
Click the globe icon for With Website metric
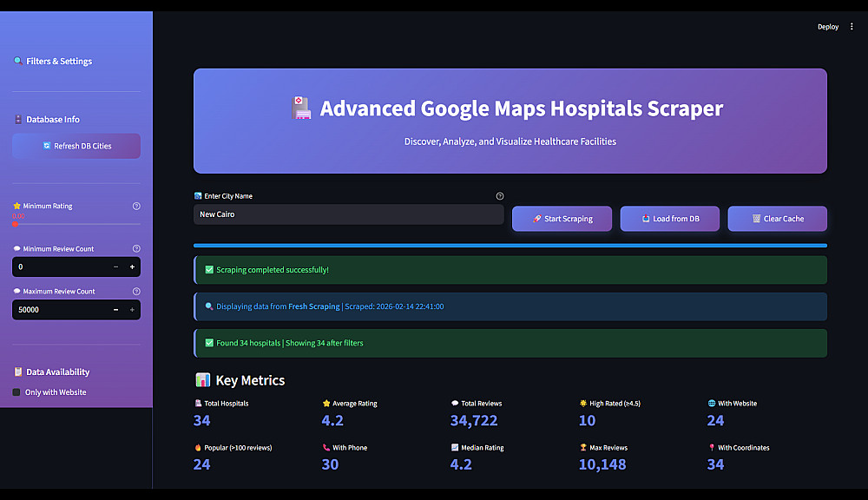pyautogui.click(x=712, y=403)
